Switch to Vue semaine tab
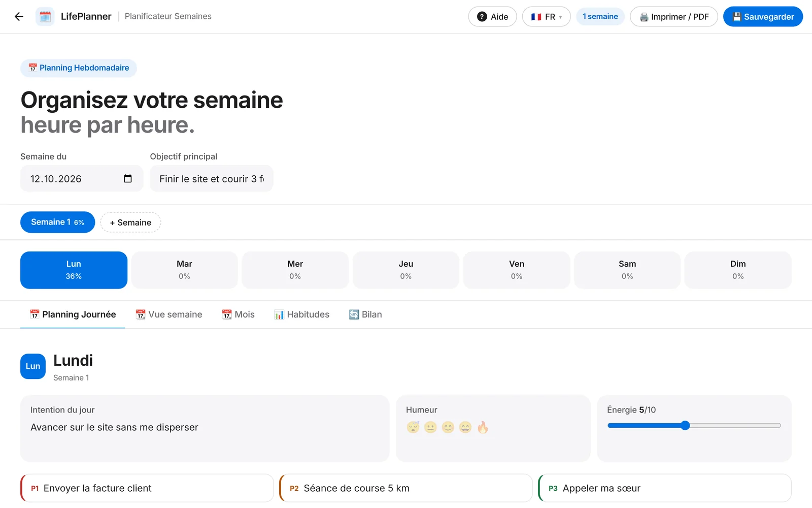The image size is (812, 508). (x=169, y=314)
